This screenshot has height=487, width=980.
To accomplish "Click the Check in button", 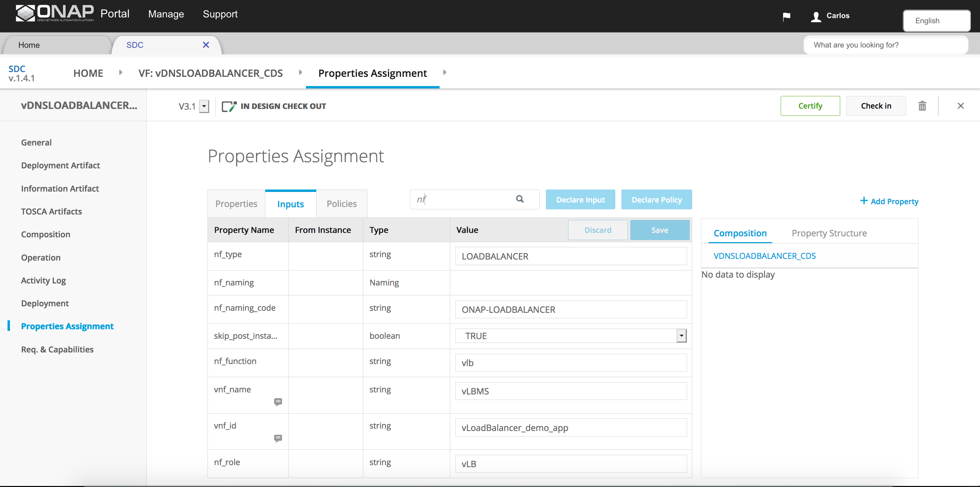I will [876, 106].
